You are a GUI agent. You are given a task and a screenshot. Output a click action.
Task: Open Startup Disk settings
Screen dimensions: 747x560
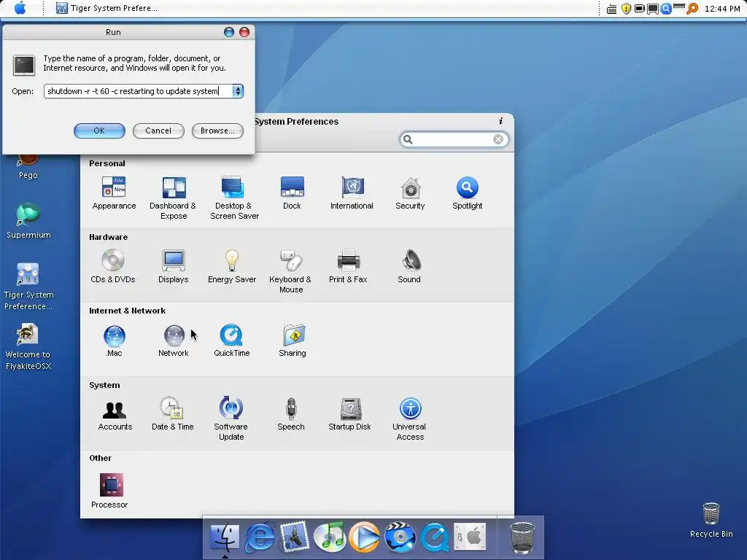click(350, 414)
